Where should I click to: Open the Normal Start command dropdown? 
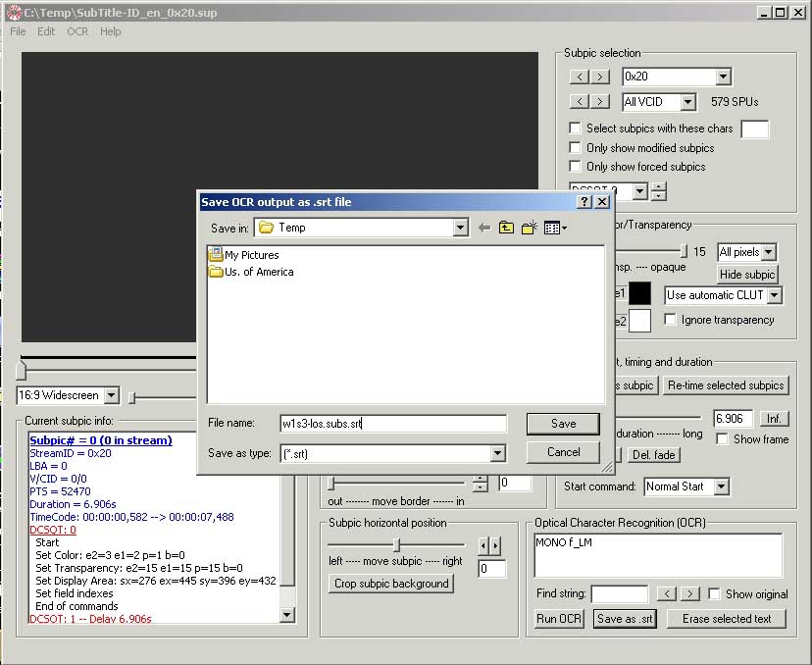tap(722, 486)
